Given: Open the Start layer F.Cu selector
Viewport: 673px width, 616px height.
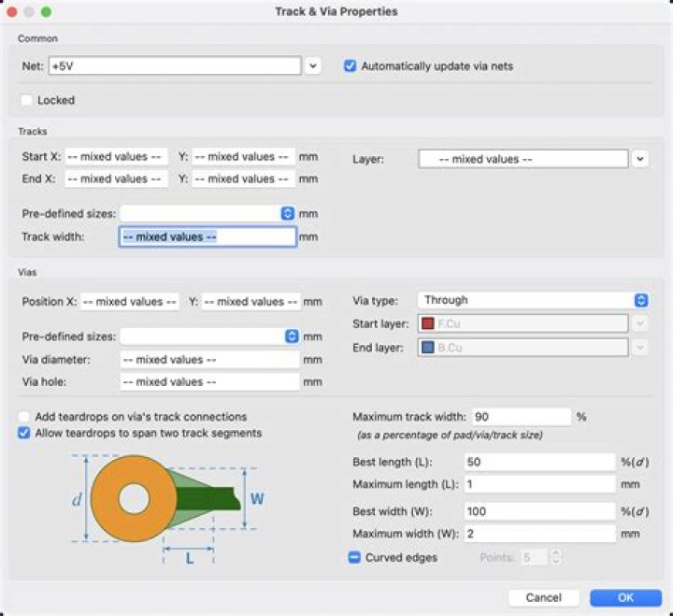Looking at the screenshot, I should click(x=523, y=323).
